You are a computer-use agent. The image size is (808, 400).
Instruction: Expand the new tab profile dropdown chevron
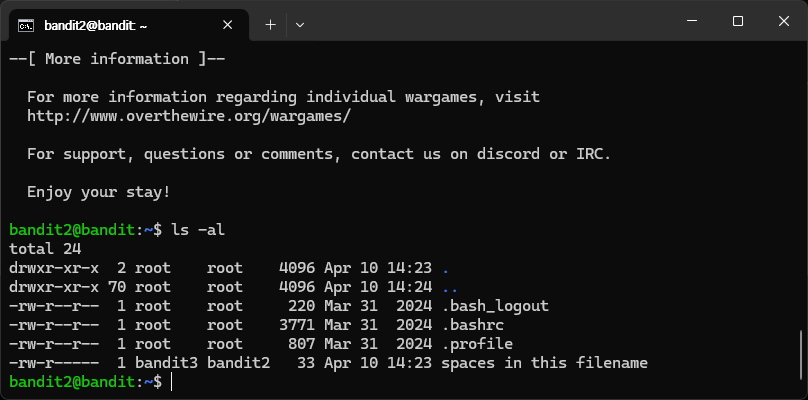pos(300,25)
